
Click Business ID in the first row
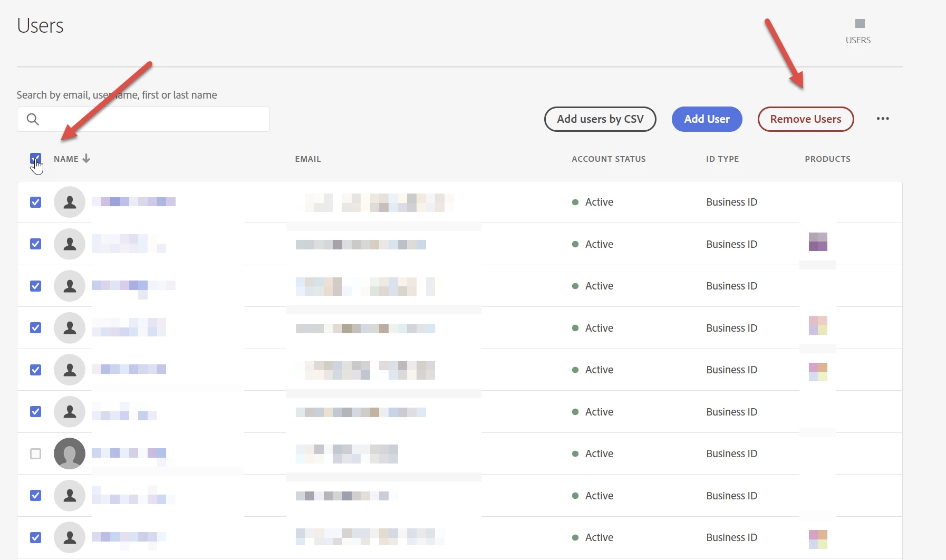731,202
